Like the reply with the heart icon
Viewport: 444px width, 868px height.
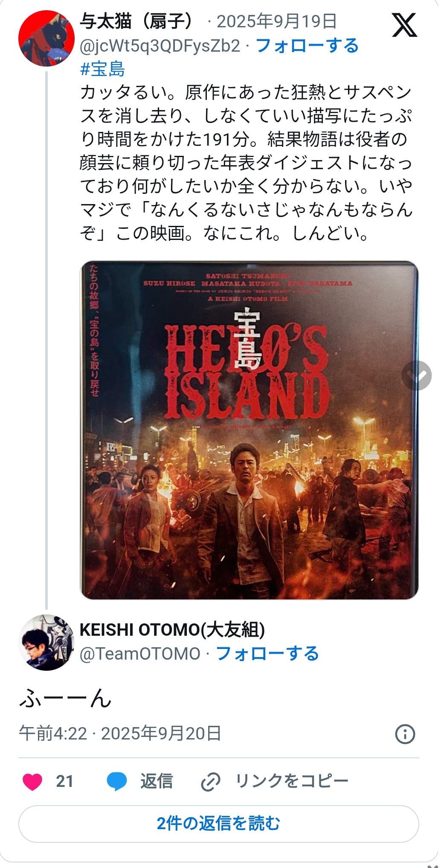click(x=32, y=782)
